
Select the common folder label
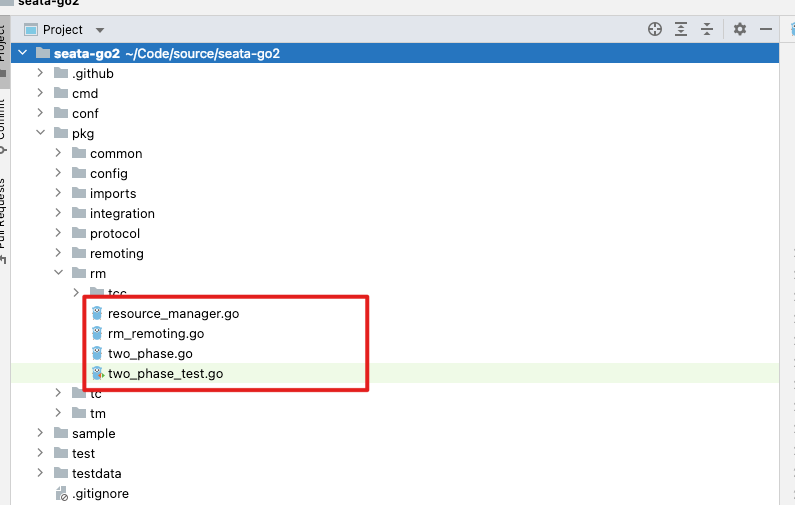click(x=116, y=154)
